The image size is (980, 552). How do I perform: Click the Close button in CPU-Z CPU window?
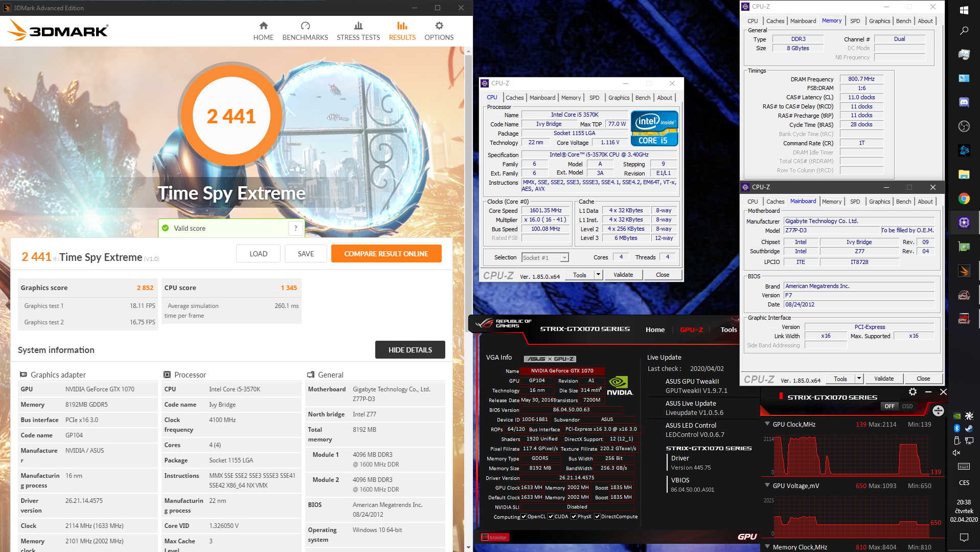coord(663,275)
